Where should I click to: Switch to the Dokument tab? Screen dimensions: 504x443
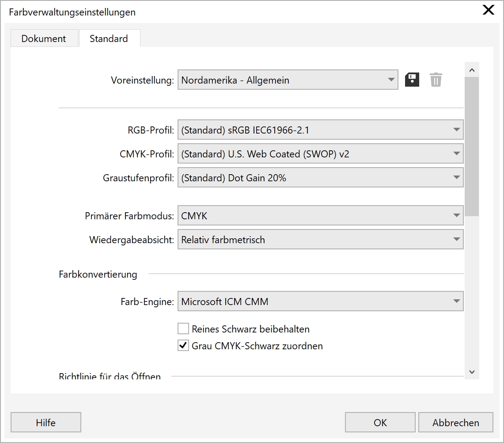44,38
